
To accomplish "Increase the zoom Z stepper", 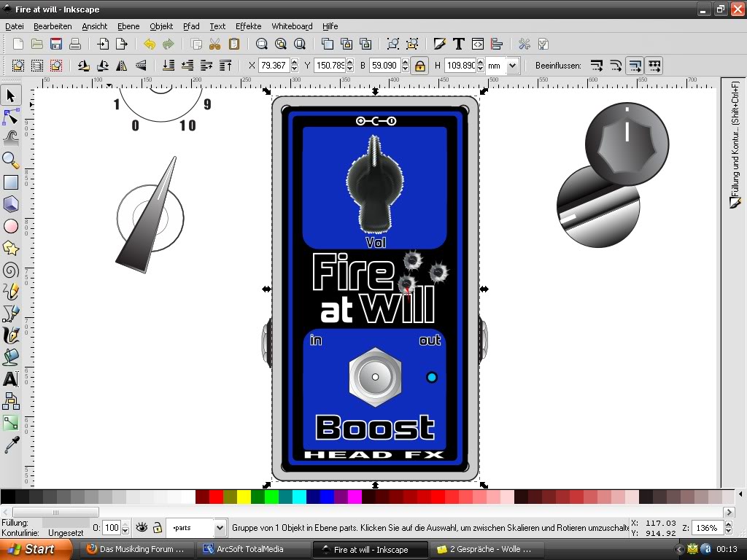I will tap(729, 524).
